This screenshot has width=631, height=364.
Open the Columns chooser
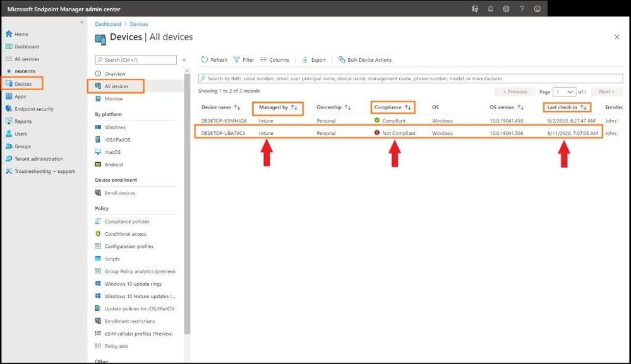pyautogui.click(x=275, y=60)
